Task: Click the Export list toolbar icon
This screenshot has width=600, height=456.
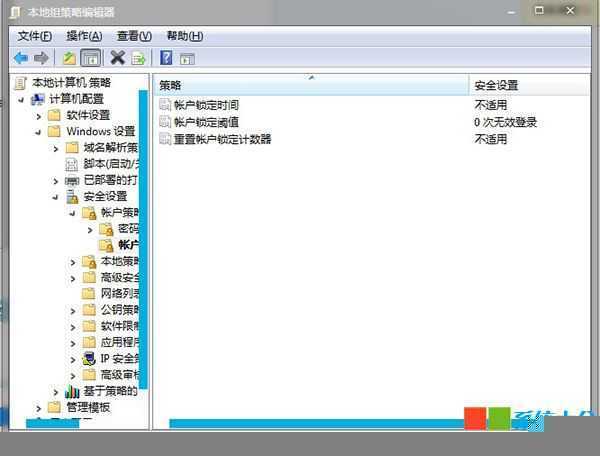Action: tap(138, 59)
